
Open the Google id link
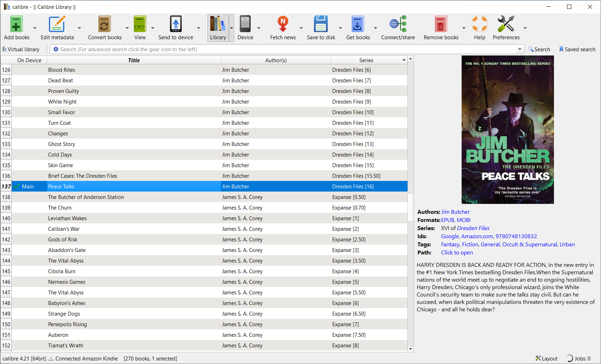tap(450, 236)
